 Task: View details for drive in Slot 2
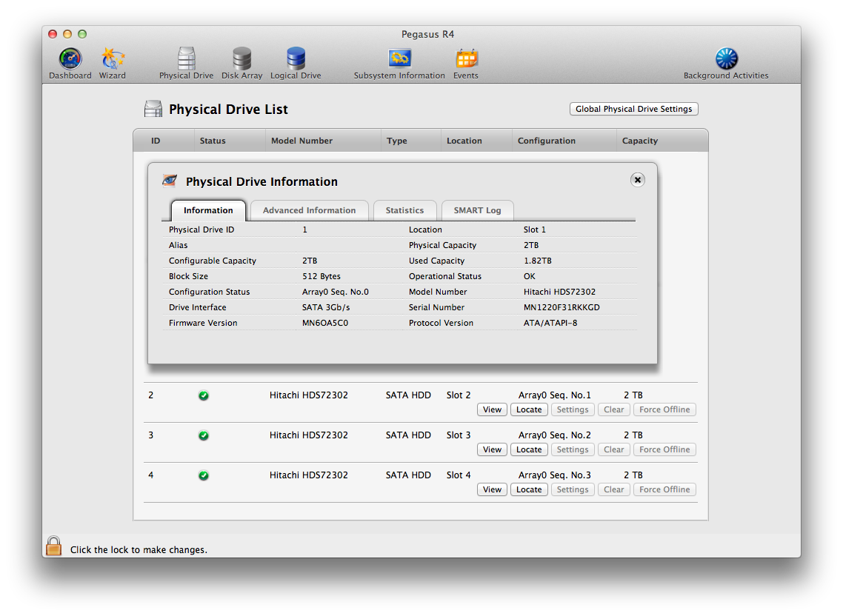(x=492, y=409)
